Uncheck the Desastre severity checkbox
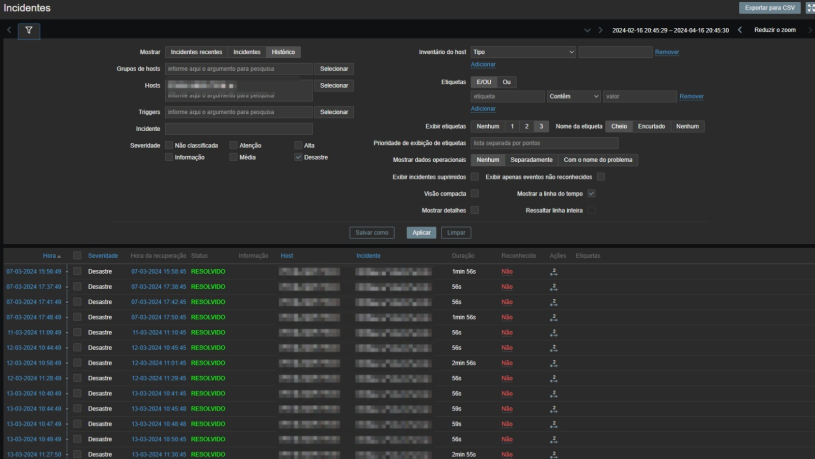This screenshot has width=815, height=459. pos(298,157)
